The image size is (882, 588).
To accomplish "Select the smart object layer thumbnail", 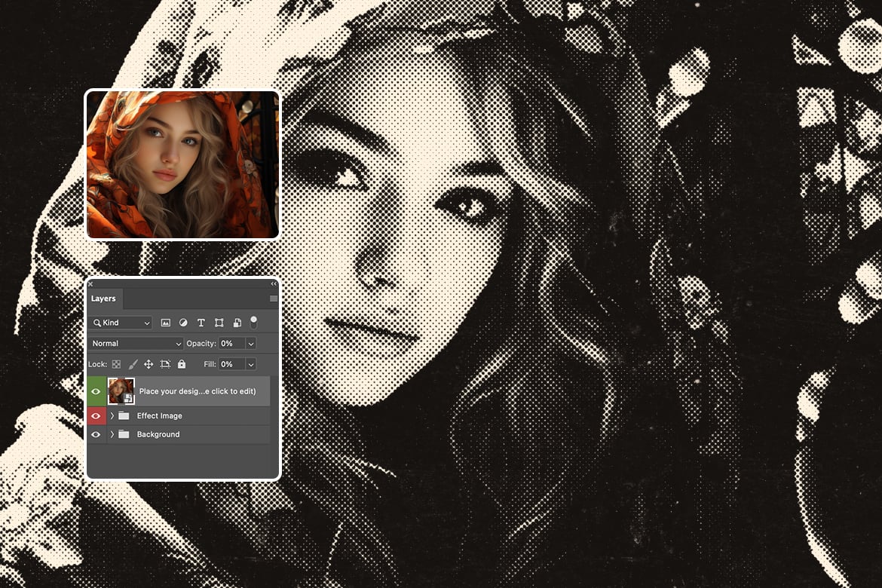I will coord(121,391).
